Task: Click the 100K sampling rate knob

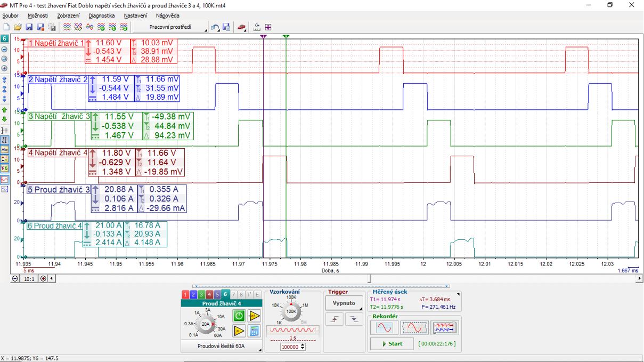Action: point(291,311)
